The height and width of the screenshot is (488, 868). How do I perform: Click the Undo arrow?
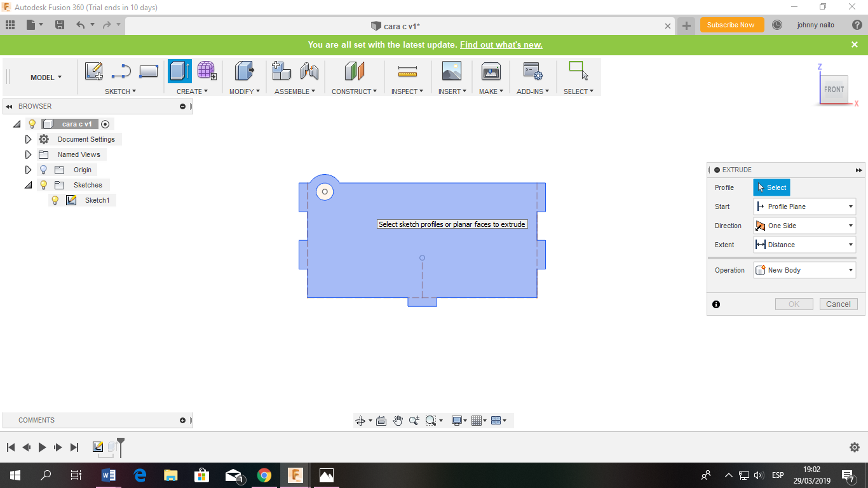point(80,25)
